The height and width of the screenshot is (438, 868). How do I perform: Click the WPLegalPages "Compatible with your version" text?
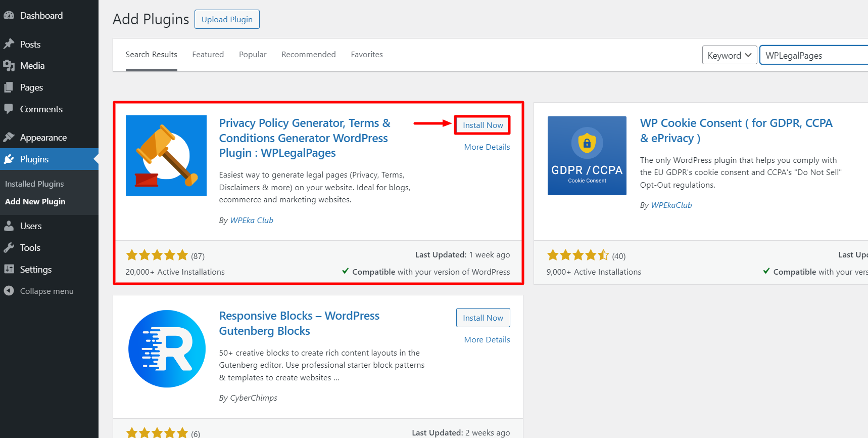[426, 272]
